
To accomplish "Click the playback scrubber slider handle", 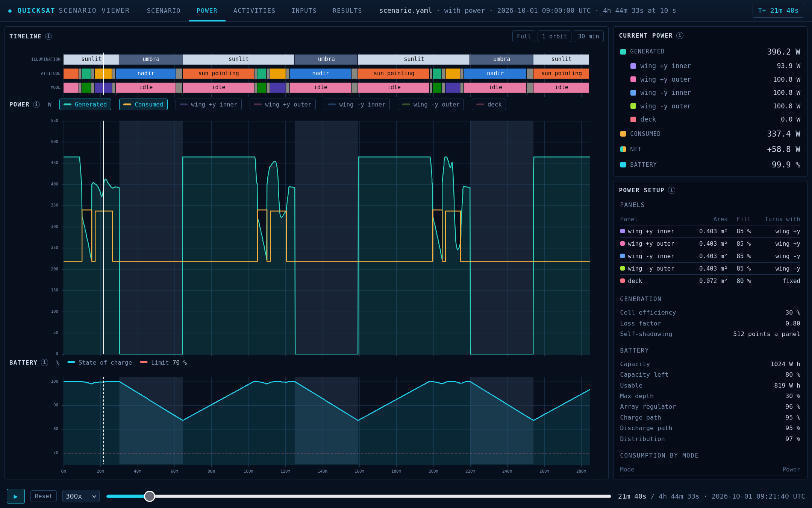I will point(150,496).
